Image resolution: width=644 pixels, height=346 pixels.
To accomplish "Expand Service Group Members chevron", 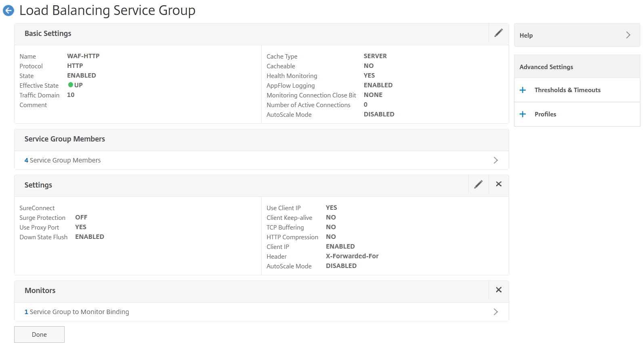I will point(496,160).
